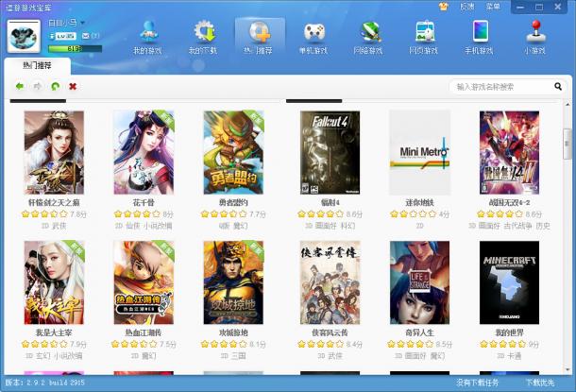Click the magnifier search icon
The image size is (576, 392).
558,87
